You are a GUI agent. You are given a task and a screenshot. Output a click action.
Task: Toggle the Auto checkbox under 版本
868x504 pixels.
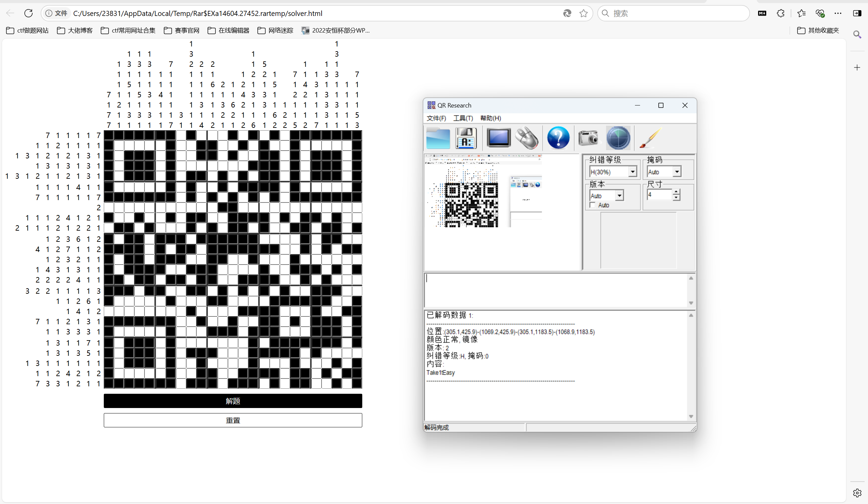click(x=593, y=205)
